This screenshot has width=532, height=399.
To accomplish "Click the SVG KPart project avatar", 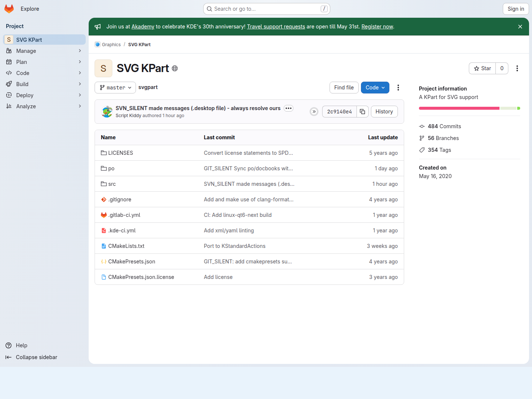I will tap(103, 68).
